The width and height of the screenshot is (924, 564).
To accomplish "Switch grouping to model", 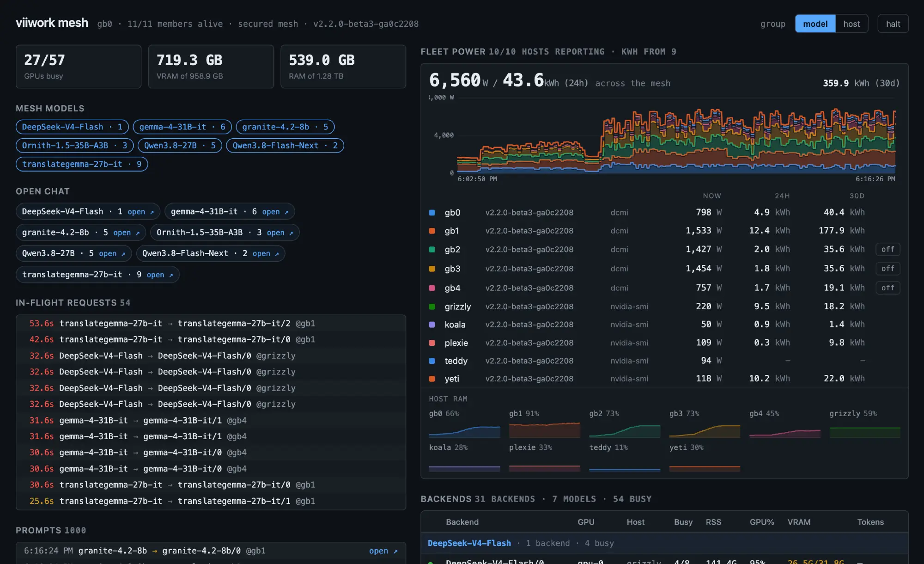I will [815, 24].
